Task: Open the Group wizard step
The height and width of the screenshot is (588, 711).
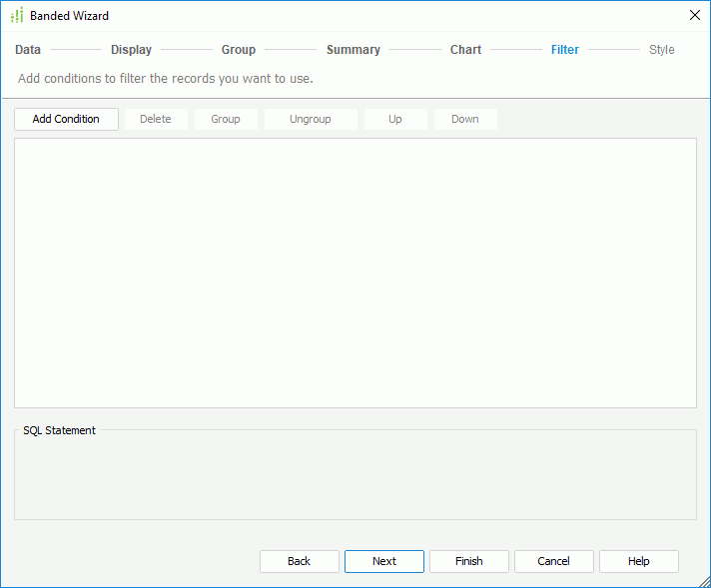Action: click(x=239, y=49)
